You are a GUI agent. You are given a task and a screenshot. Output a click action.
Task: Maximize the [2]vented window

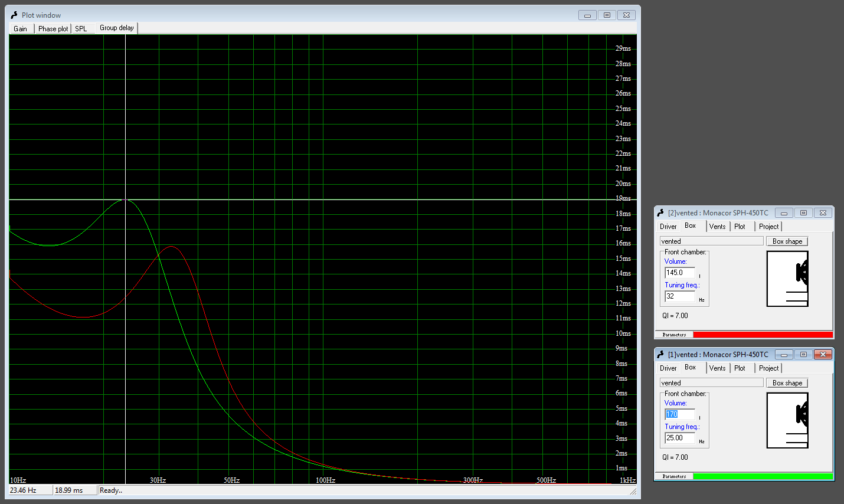point(803,212)
